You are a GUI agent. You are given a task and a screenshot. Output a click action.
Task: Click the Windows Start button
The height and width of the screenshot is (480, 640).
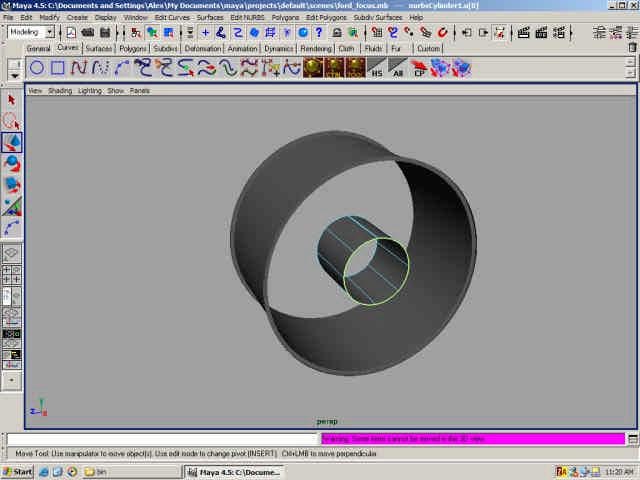click(x=18, y=471)
